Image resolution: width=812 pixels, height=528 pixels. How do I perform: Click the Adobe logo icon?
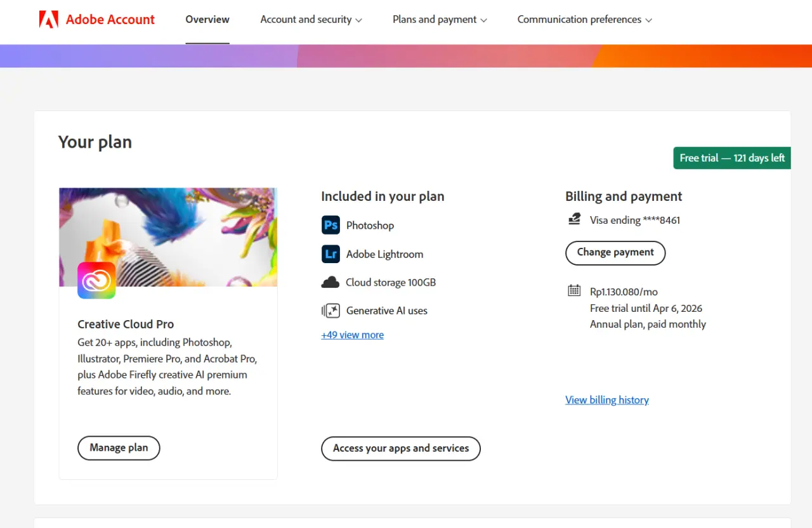click(49, 20)
